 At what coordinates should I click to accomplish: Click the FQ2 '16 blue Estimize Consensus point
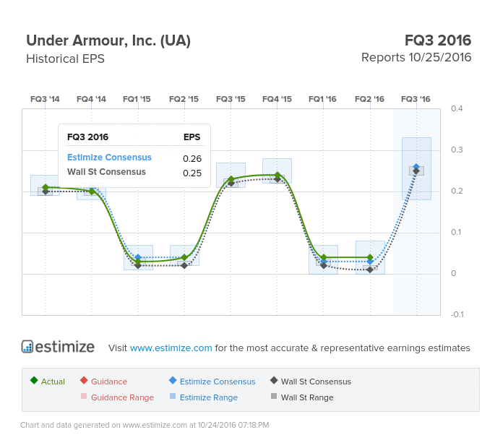[370, 262]
